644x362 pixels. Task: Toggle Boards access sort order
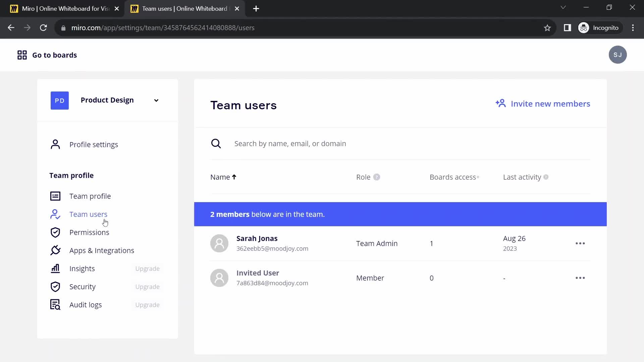click(x=453, y=177)
